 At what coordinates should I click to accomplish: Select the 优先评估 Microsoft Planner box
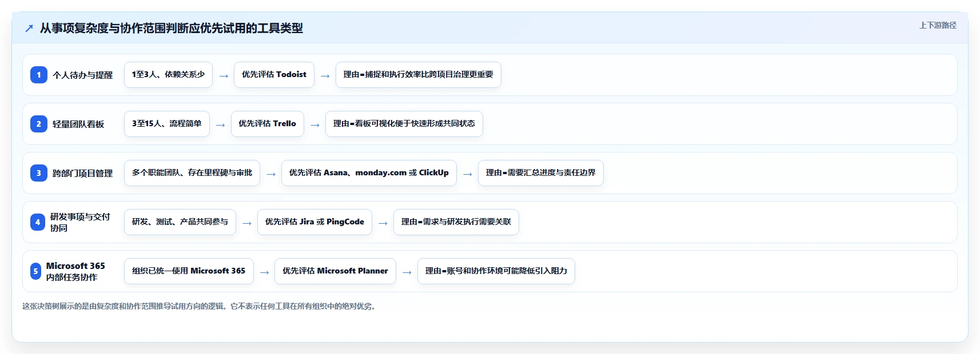click(x=335, y=271)
